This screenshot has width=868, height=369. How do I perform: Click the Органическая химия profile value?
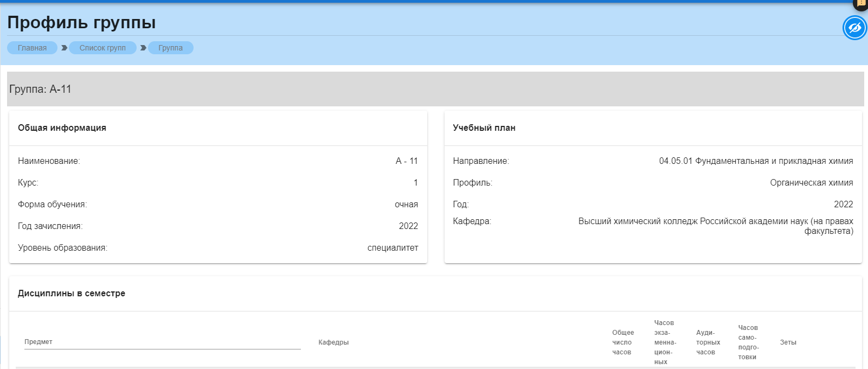pyautogui.click(x=811, y=183)
